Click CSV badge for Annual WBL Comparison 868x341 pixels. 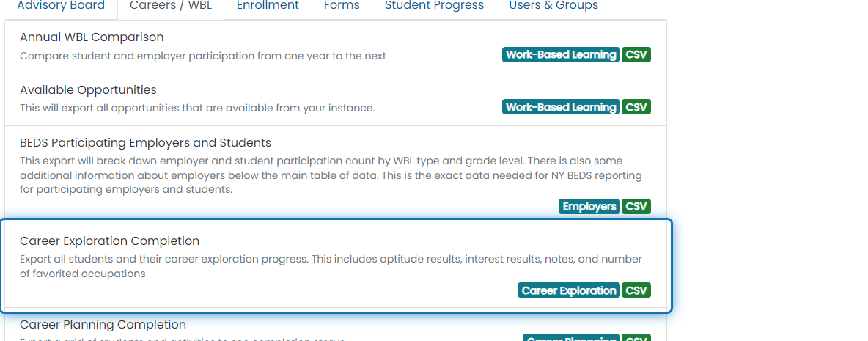coord(636,55)
